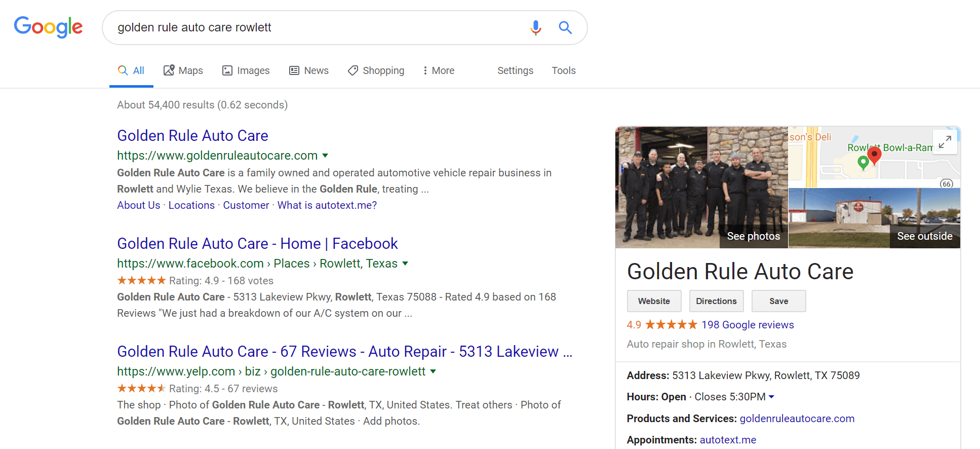Expand the Yelp result URL dropdown arrow
The height and width of the screenshot is (449, 980).
(x=433, y=371)
